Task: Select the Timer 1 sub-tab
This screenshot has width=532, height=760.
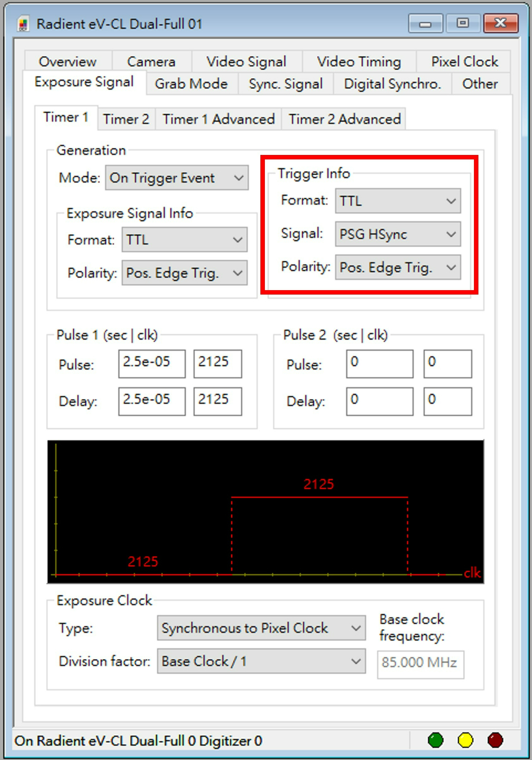Action: click(x=66, y=117)
